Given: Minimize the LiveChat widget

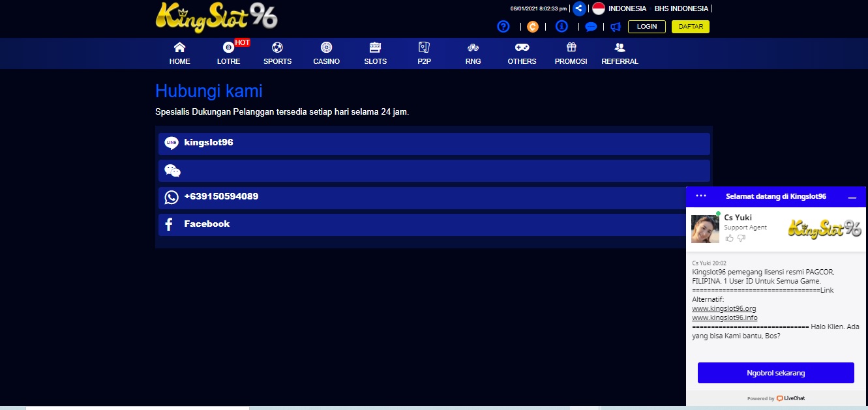Looking at the screenshot, I should tap(852, 197).
